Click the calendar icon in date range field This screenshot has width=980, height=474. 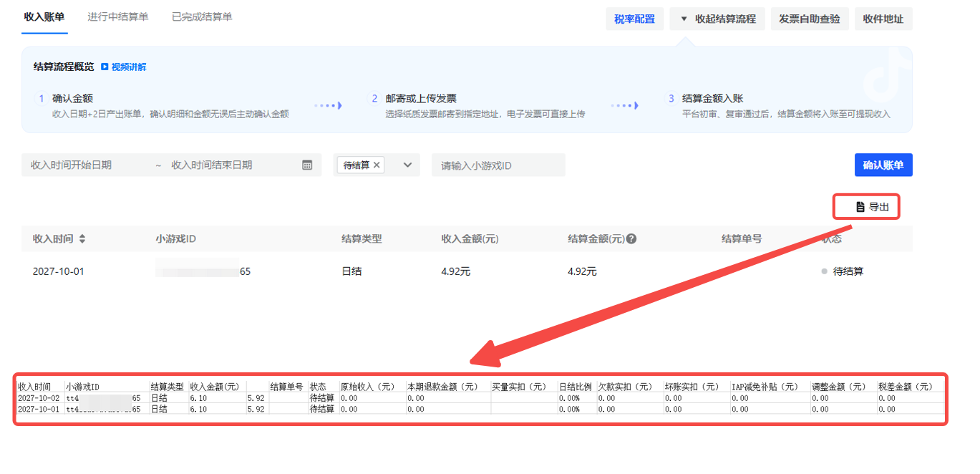point(307,165)
